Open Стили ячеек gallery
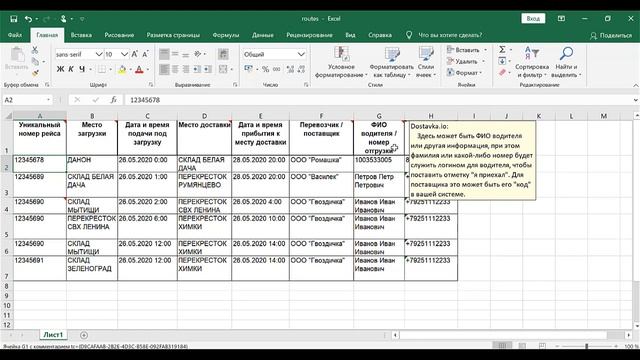This screenshot has width=640, height=360. pos(426,61)
